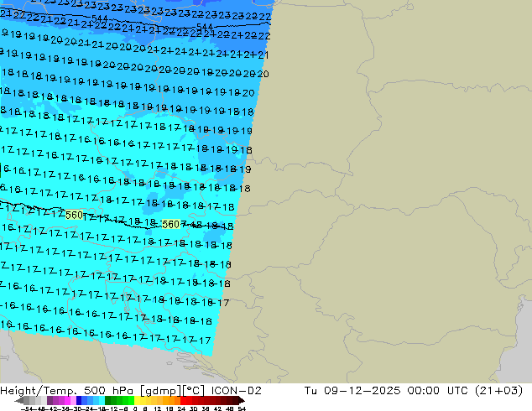Click the left 560 contour label
532x411 pixels.
[x=75, y=215]
